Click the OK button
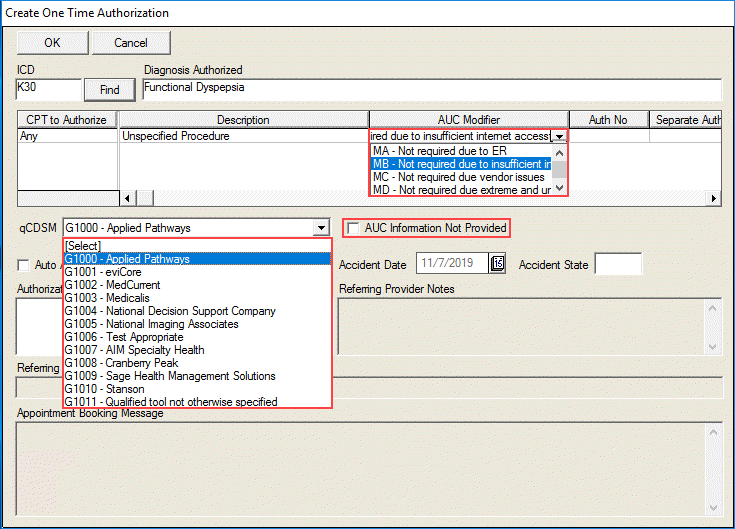 pyautogui.click(x=52, y=43)
